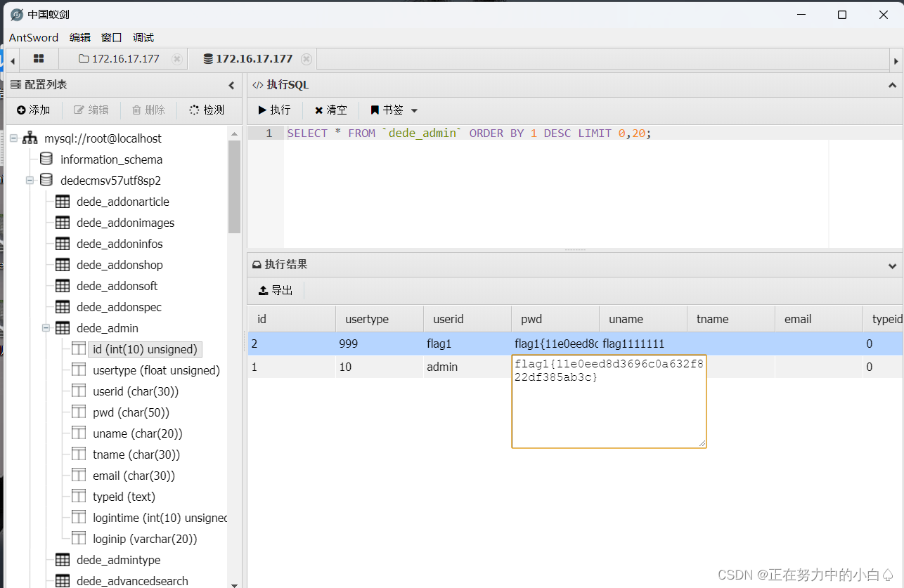The image size is (904, 588).
Task: Collapse the 执行结果 panel
Action: (x=893, y=266)
